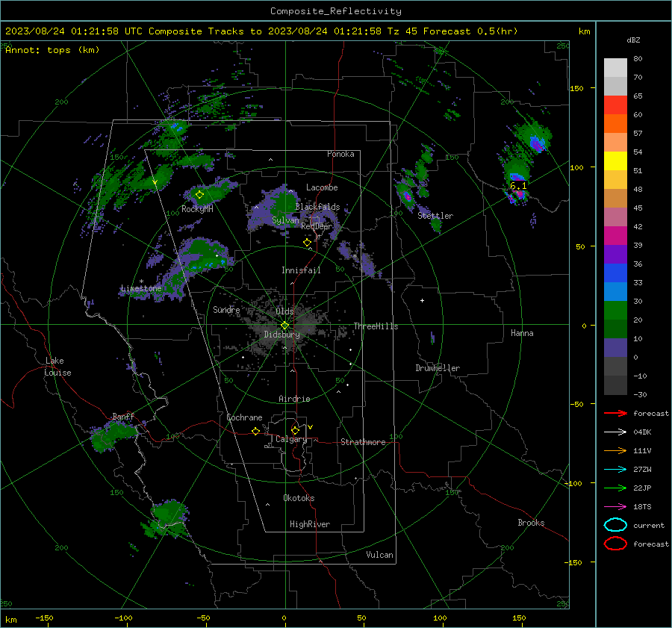Click the Strathmore label

pos(363,442)
